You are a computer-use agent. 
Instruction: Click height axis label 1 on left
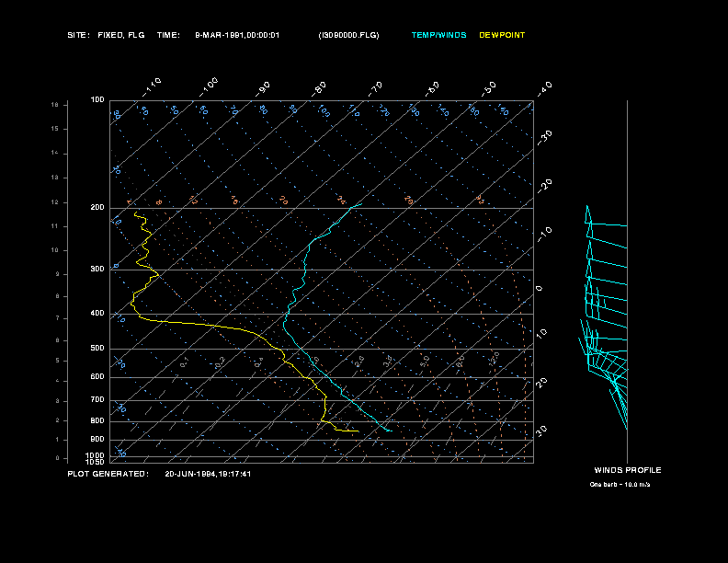58,440
